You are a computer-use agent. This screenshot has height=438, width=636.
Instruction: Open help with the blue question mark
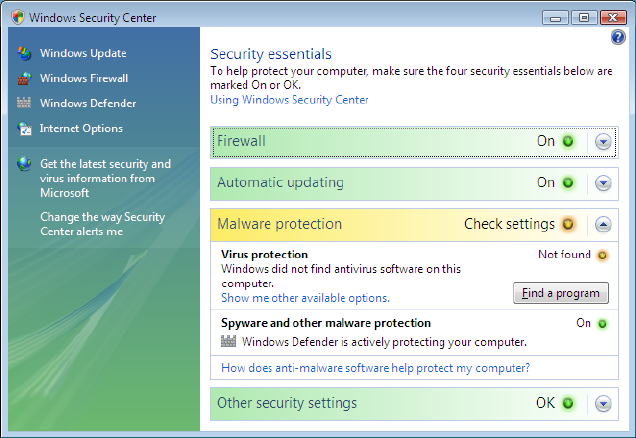pyautogui.click(x=617, y=37)
